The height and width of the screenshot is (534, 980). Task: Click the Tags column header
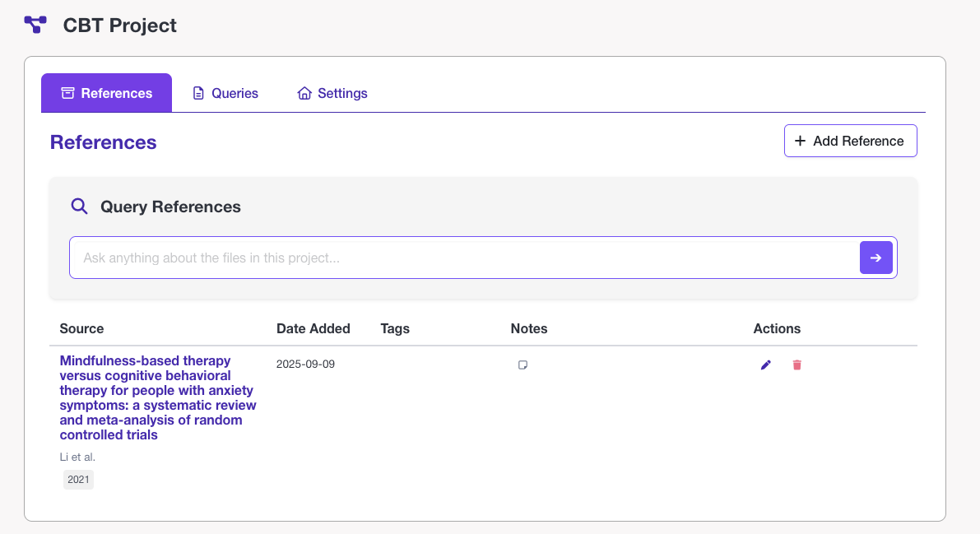pos(395,328)
